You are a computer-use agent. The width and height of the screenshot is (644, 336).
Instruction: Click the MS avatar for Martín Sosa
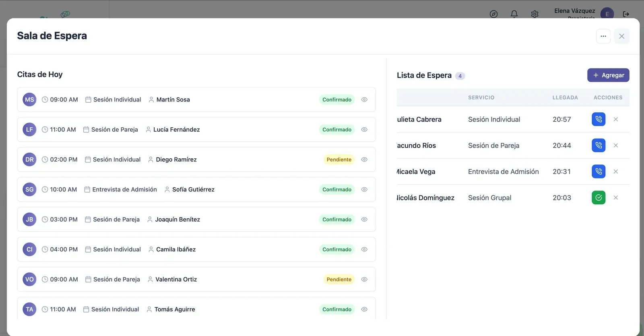pyautogui.click(x=29, y=100)
